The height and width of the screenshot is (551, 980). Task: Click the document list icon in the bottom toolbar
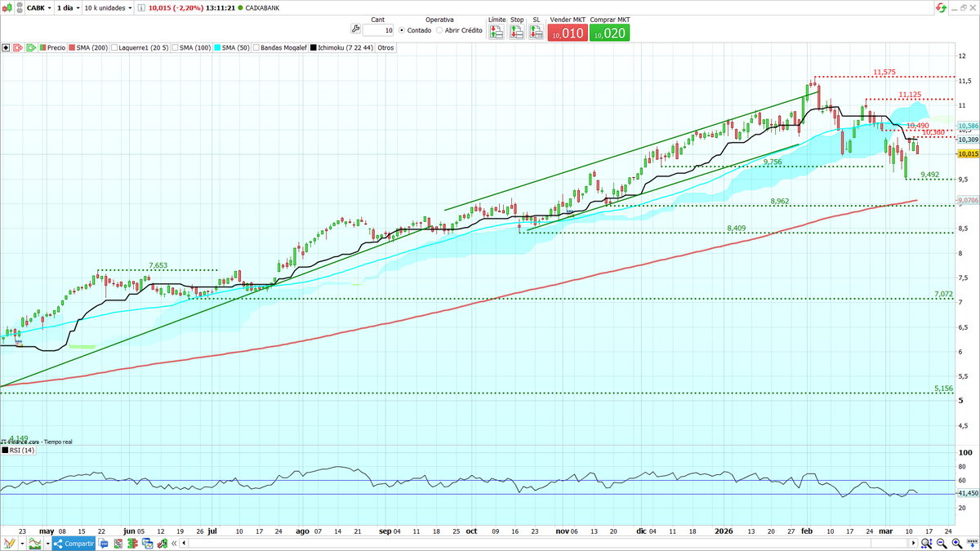(x=118, y=544)
